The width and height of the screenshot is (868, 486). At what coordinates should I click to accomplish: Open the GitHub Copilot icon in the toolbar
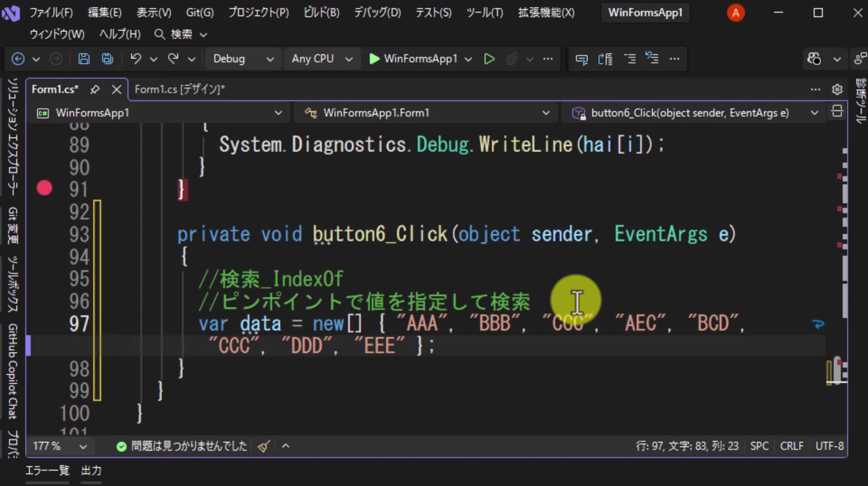(x=814, y=59)
